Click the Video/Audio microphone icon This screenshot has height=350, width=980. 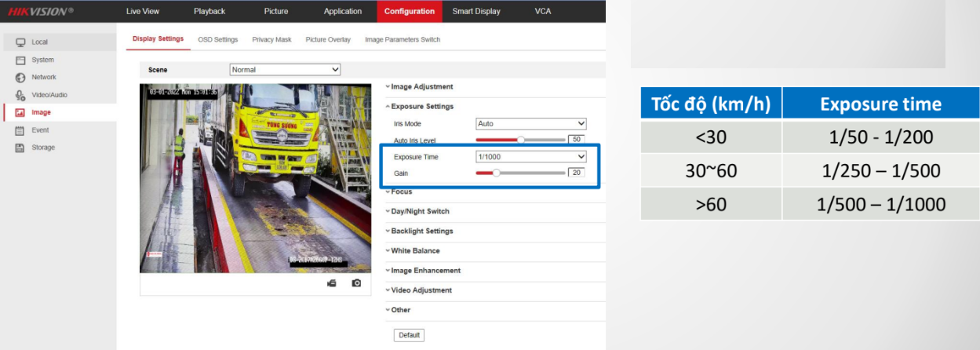pyautogui.click(x=21, y=95)
